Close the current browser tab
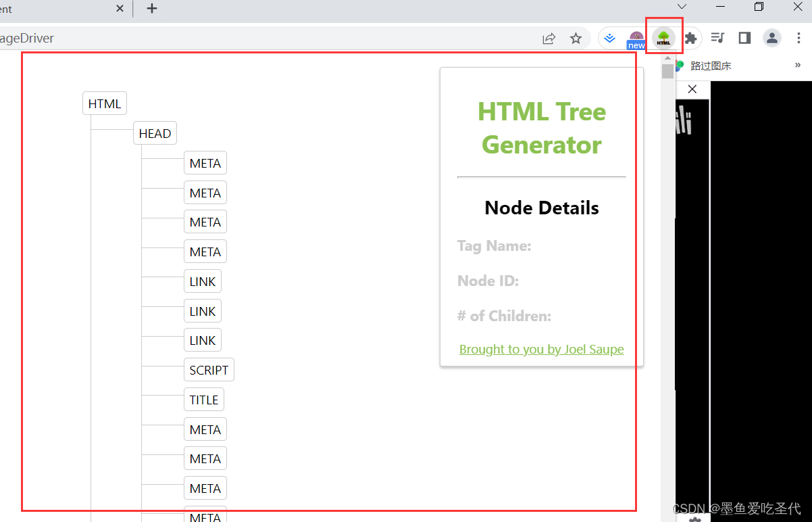The image size is (812, 522). pyautogui.click(x=120, y=9)
